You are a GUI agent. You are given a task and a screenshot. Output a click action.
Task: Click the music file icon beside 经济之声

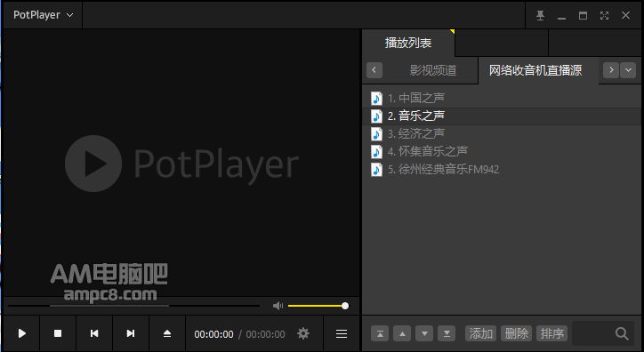(376, 133)
